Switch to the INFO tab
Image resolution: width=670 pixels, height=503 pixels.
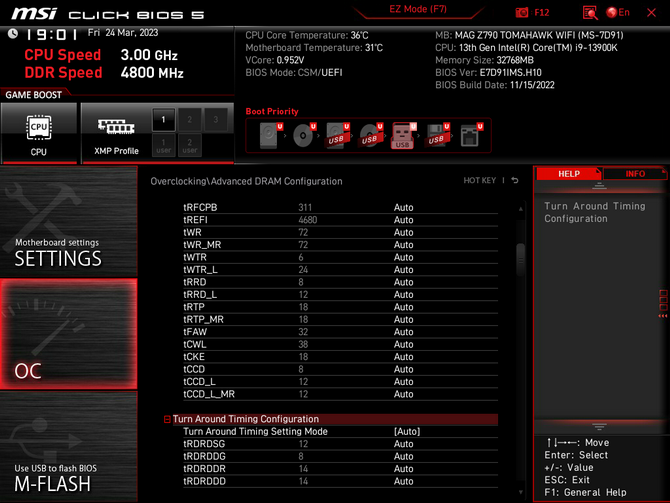(x=635, y=174)
